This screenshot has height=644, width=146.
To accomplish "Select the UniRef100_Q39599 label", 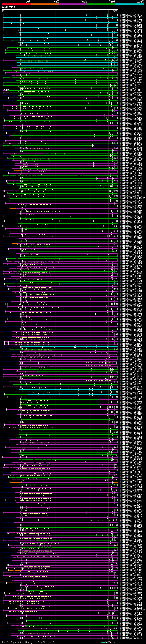I will point(131,311).
